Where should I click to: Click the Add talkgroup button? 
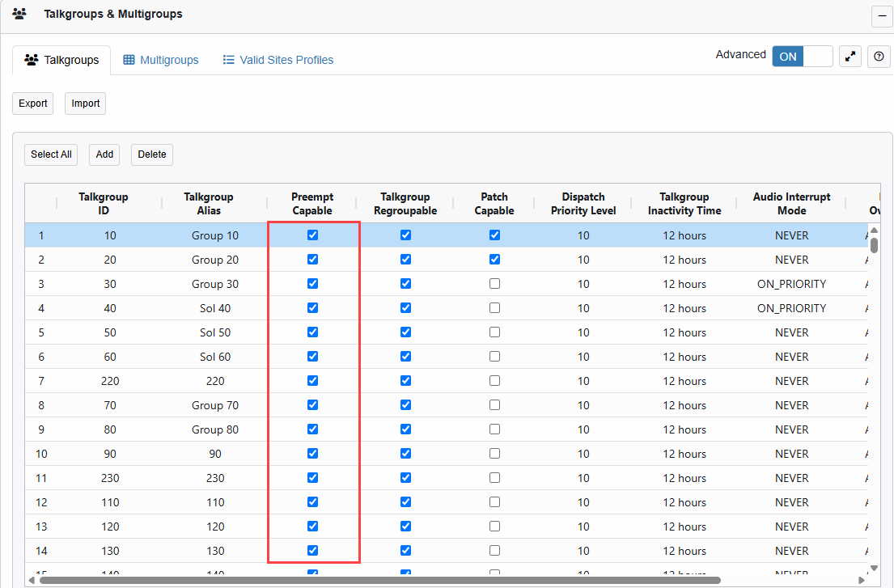[x=104, y=154]
